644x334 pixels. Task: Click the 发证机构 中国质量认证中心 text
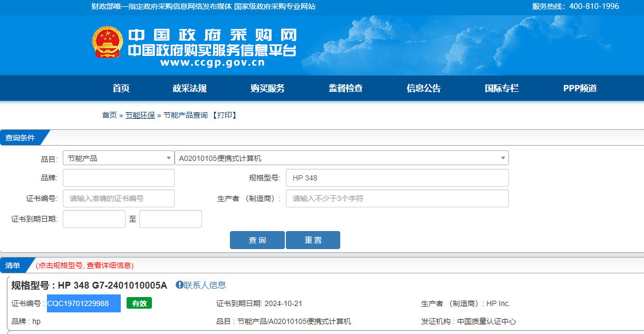[x=468, y=321]
